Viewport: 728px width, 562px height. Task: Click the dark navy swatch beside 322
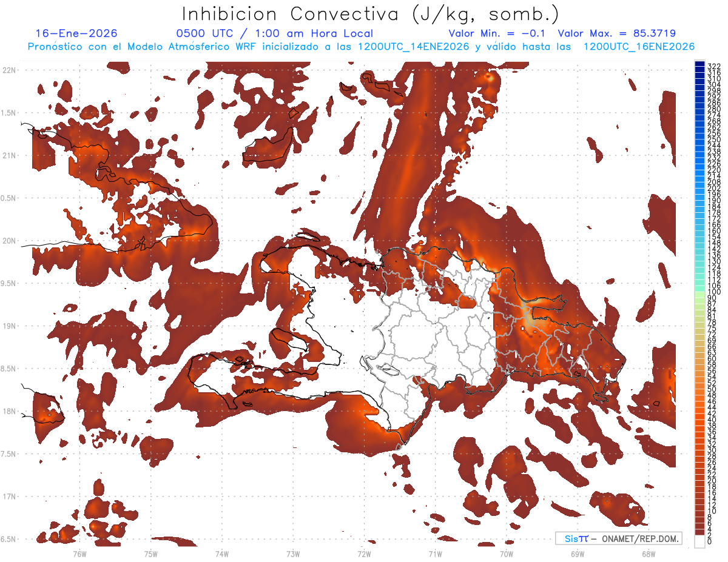[x=700, y=64]
